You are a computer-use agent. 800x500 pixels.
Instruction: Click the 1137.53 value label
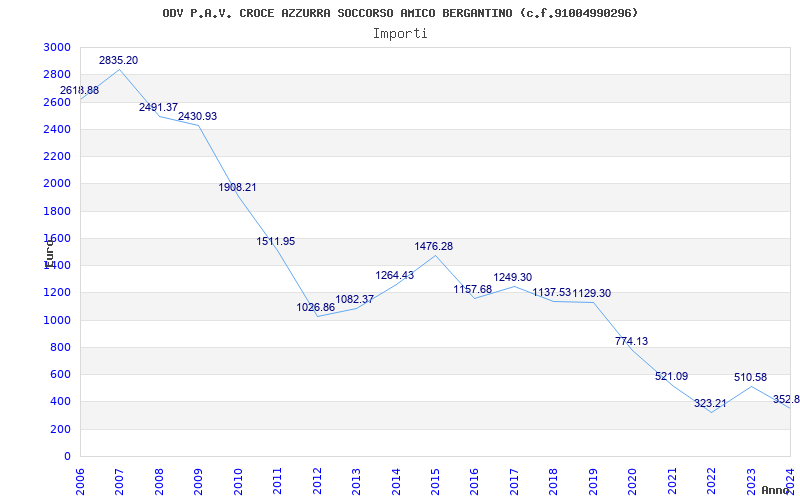point(552,292)
